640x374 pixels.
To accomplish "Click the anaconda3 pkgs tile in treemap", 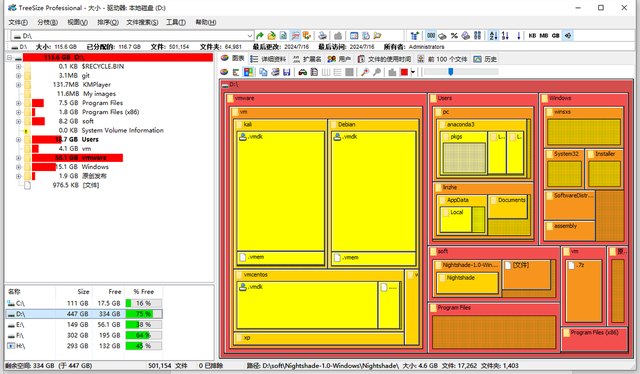I will [464, 154].
